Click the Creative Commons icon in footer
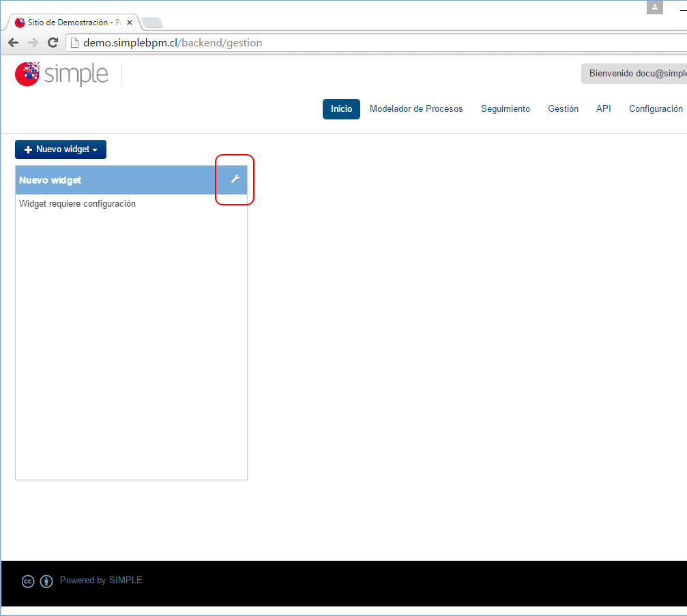 (x=28, y=581)
